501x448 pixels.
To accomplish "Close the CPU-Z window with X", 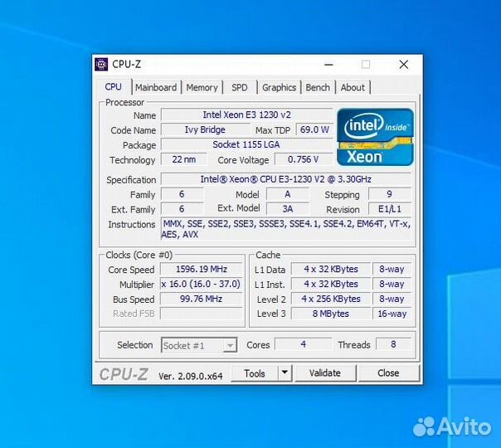I will point(403,65).
